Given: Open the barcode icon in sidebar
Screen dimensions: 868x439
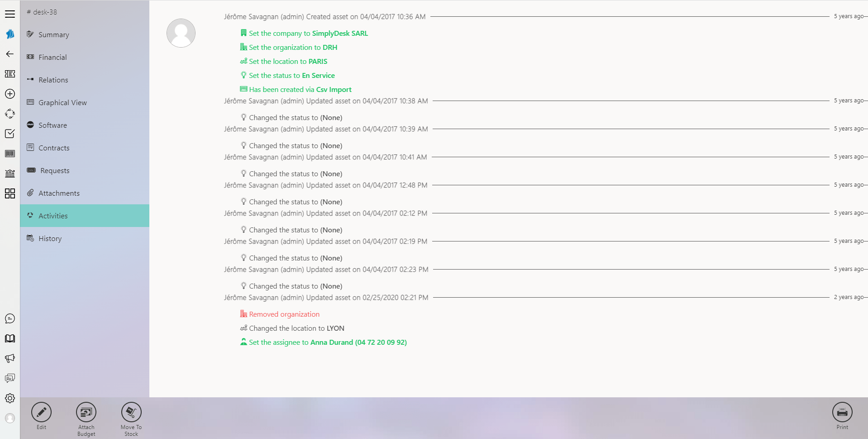Looking at the screenshot, I should click(x=10, y=154).
